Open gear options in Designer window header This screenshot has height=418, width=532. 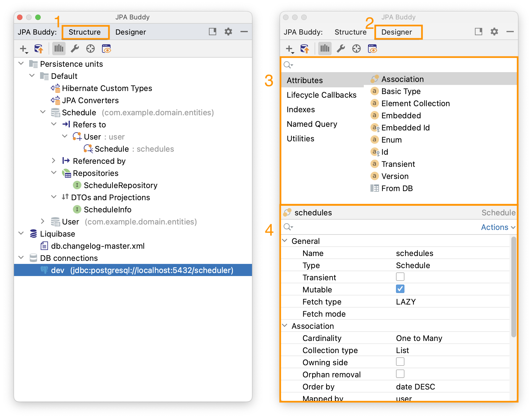click(494, 32)
